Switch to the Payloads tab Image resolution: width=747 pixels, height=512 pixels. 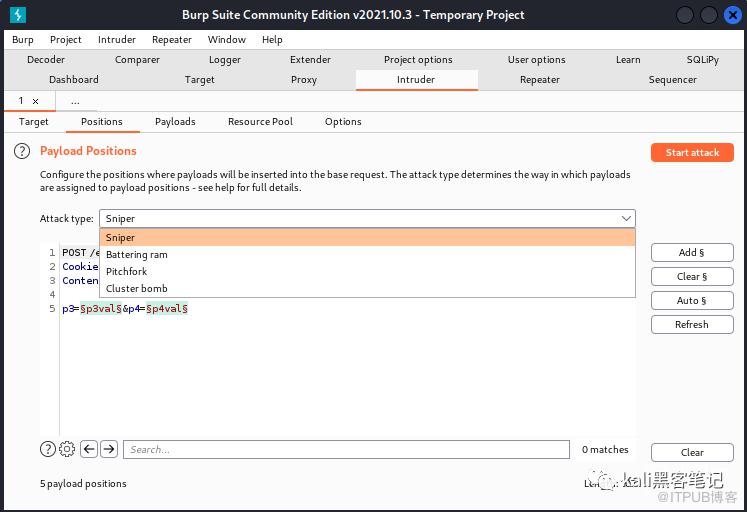(175, 122)
